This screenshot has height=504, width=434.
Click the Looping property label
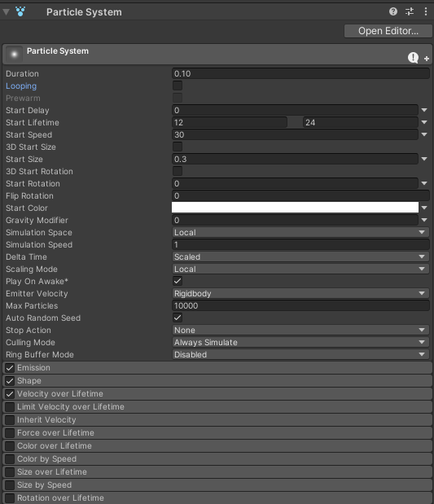(x=21, y=85)
